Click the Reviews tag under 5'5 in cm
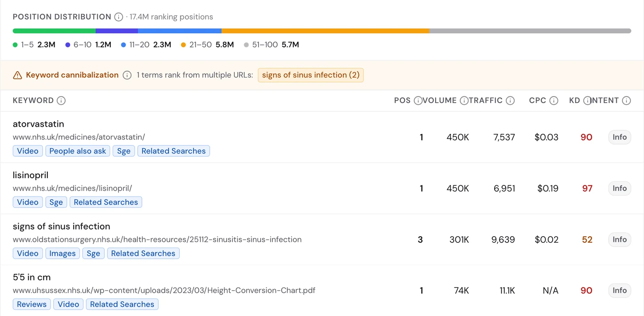The width and height of the screenshot is (644, 316). [x=32, y=304]
